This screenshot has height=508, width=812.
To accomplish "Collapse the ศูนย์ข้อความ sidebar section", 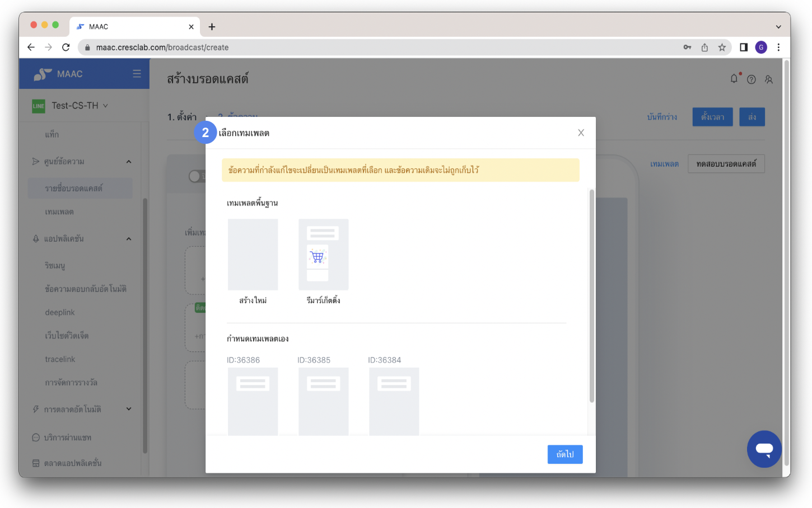I will tap(129, 162).
